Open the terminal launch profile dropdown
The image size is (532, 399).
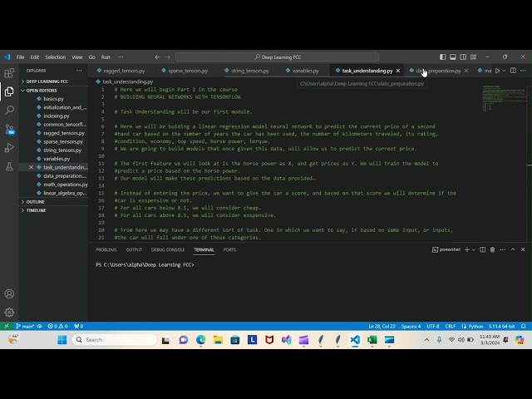pyautogui.click(x=474, y=249)
